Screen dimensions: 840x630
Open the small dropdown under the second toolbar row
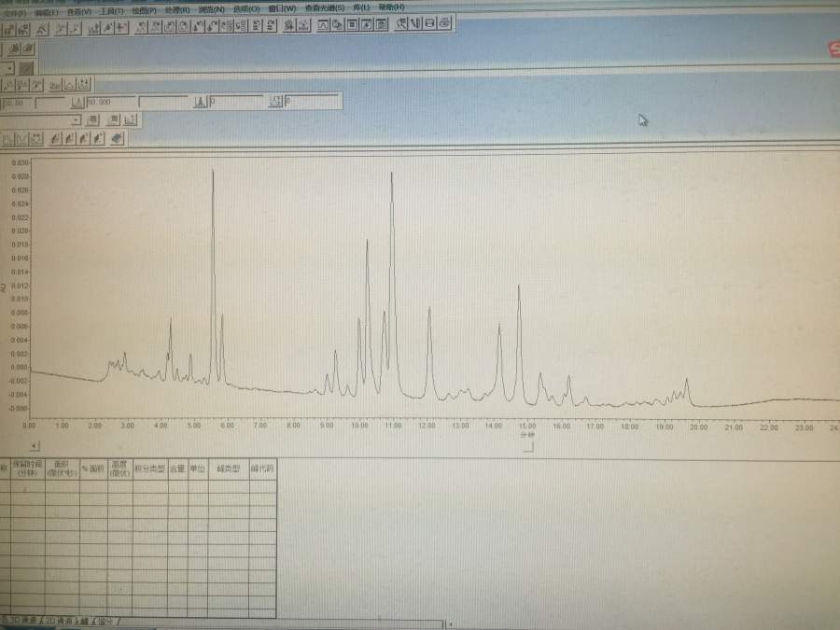coord(9,68)
